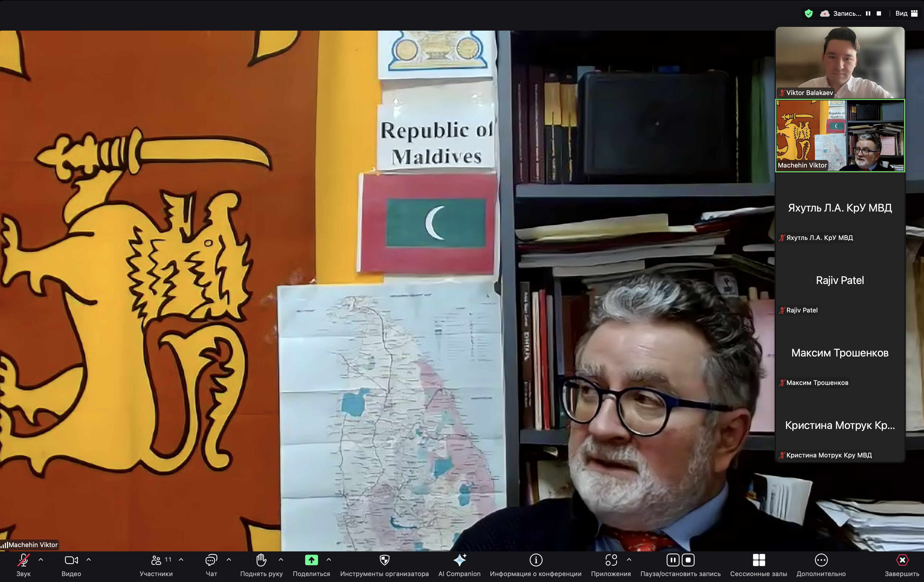Open the Приложения apps icon

pyautogui.click(x=611, y=561)
